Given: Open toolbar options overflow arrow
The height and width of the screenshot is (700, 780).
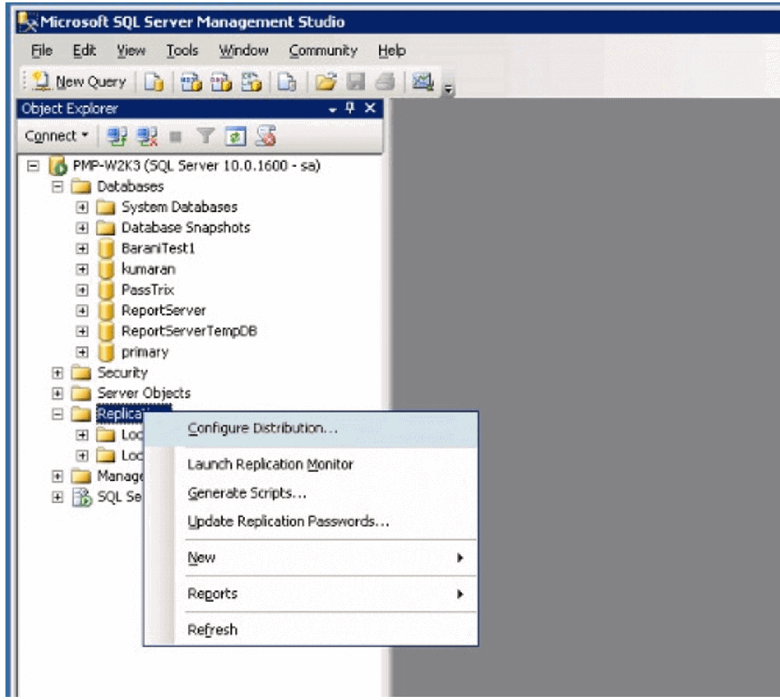Looking at the screenshot, I should (x=448, y=89).
